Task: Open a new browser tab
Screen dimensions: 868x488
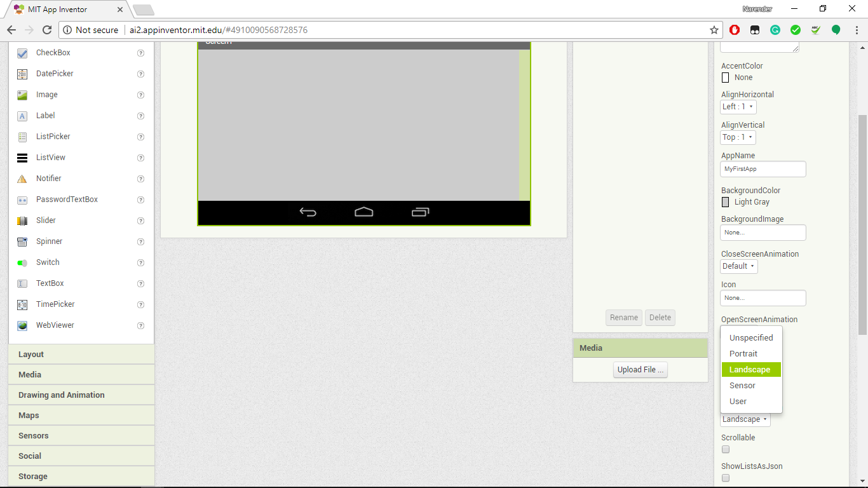Action: [x=143, y=10]
